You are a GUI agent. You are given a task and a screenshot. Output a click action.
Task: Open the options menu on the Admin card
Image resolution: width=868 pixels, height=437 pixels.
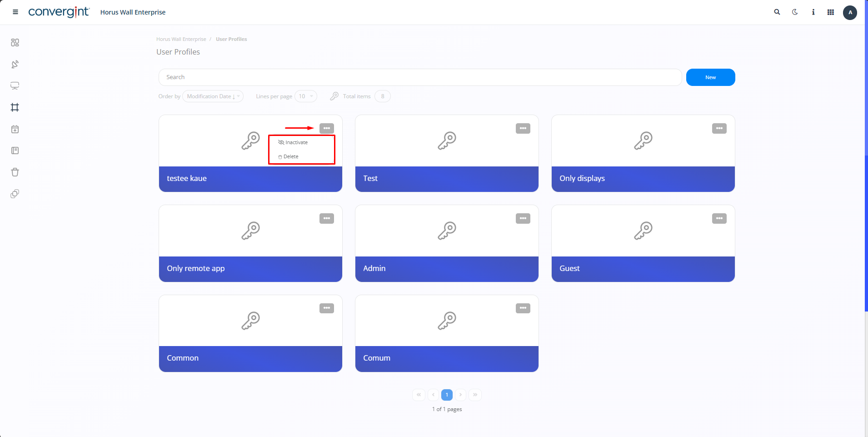(x=523, y=218)
